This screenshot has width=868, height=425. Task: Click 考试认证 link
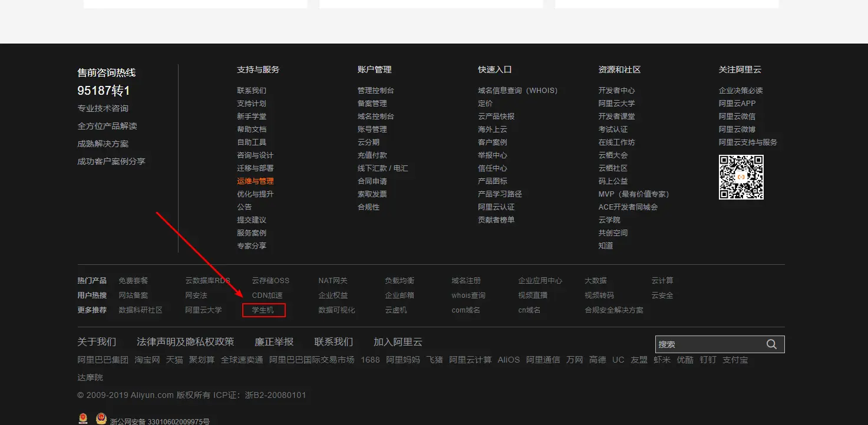point(613,130)
